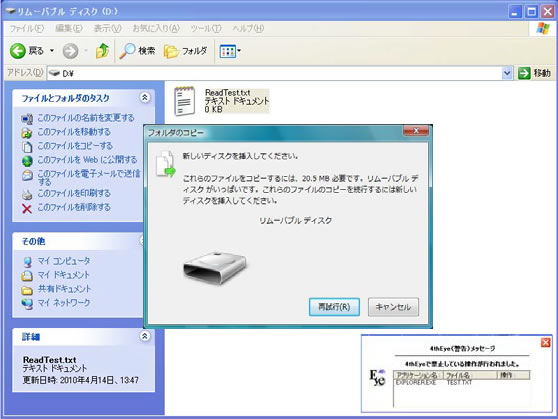
Task: Click the red X delete icon
Action: click(x=27, y=209)
